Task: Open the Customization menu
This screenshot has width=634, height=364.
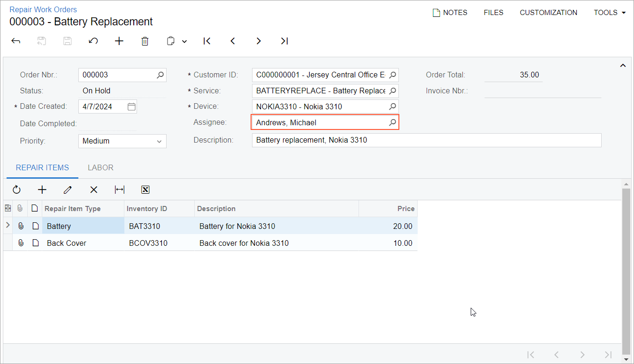Action: point(548,13)
